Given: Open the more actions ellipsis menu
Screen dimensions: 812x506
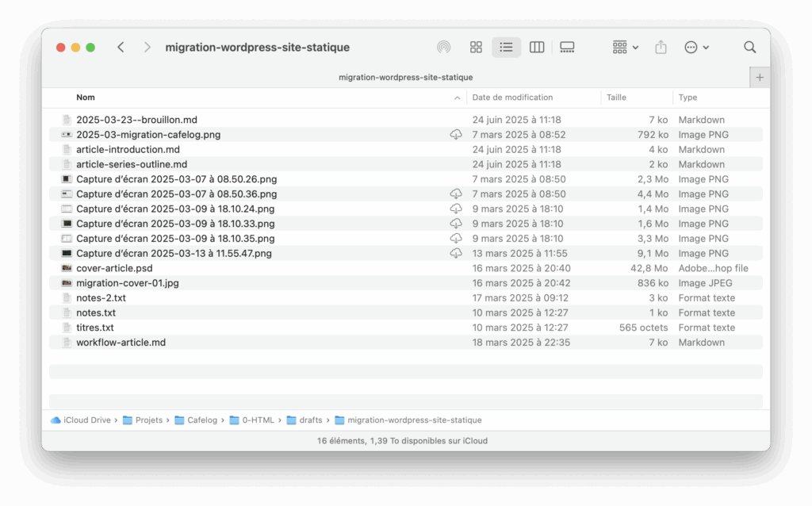Looking at the screenshot, I should tap(695, 48).
